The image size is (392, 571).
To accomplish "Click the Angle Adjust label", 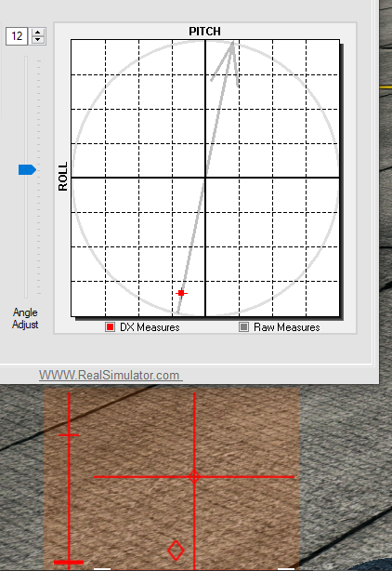I will pos(25,318).
